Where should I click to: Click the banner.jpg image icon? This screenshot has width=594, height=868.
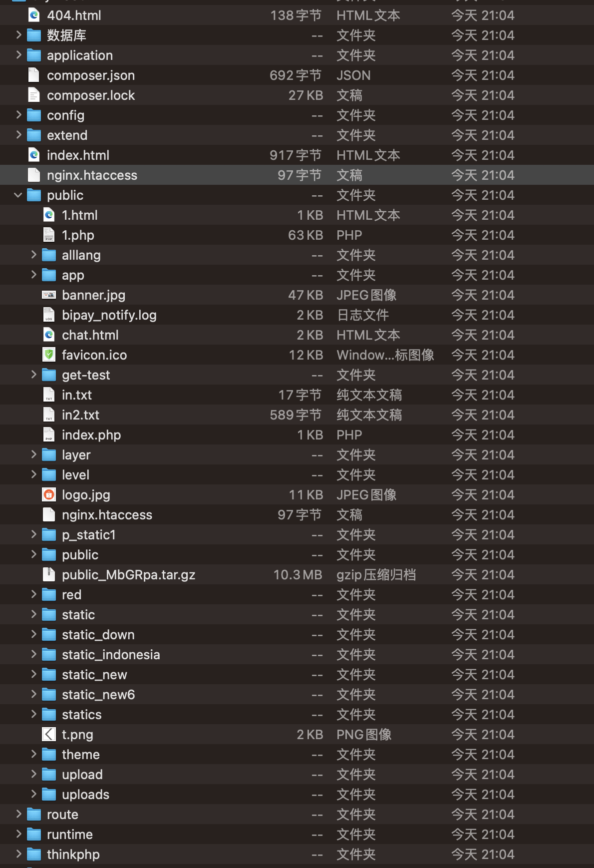pos(49,295)
